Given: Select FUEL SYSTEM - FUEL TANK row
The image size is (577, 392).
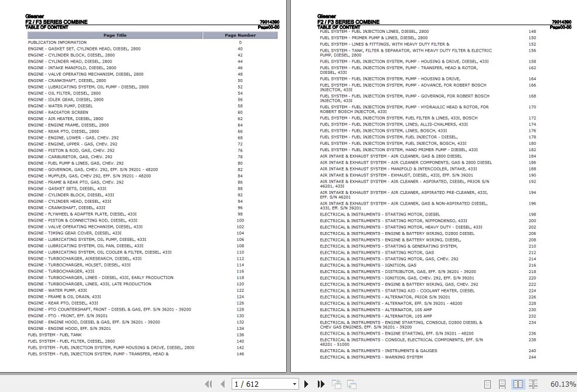Looking at the screenshot, I should [55, 335].
